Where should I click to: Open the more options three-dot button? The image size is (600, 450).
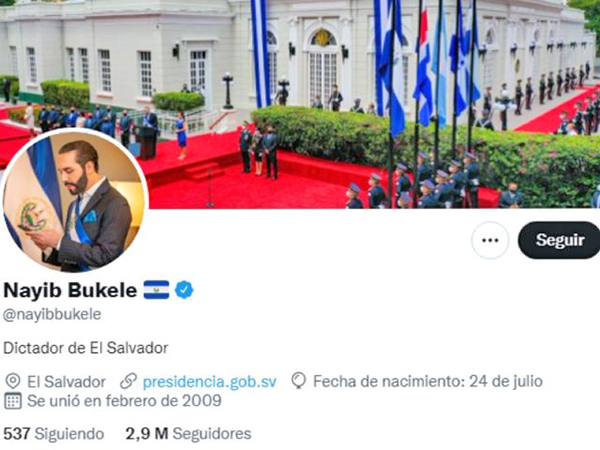pos(490,240)
